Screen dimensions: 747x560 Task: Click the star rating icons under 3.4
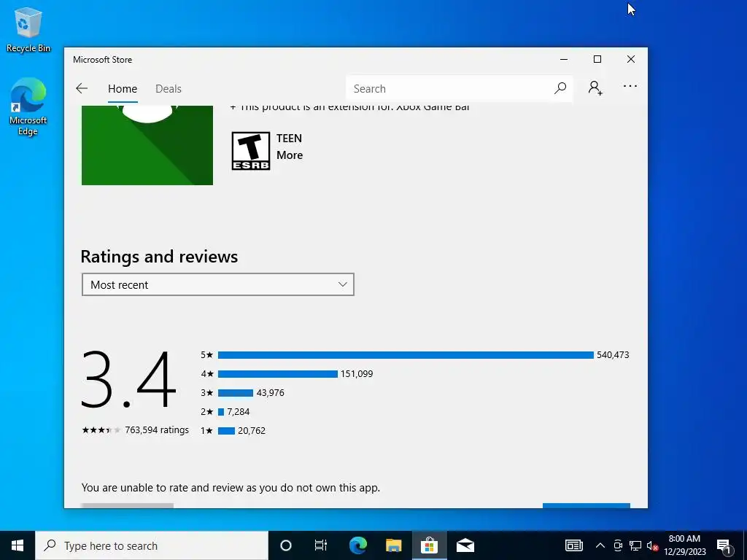pyautogui.click(x=101, y=430)
